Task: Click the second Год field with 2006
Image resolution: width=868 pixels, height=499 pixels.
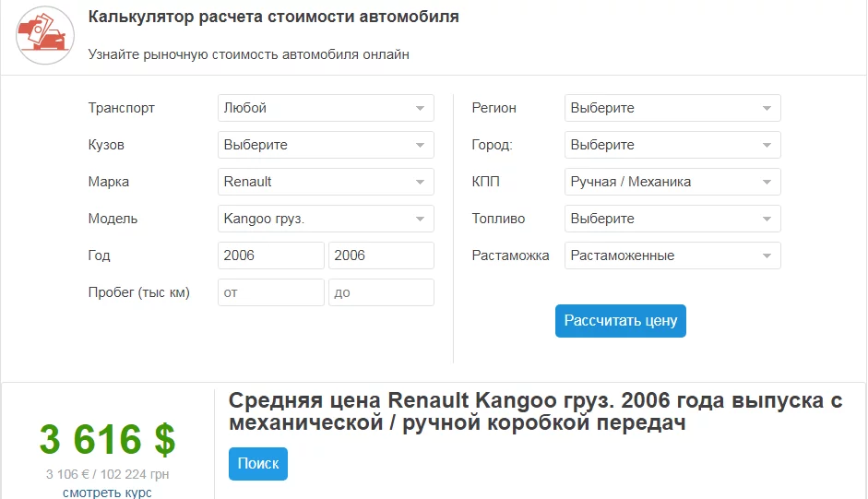Action: point(381,255)
